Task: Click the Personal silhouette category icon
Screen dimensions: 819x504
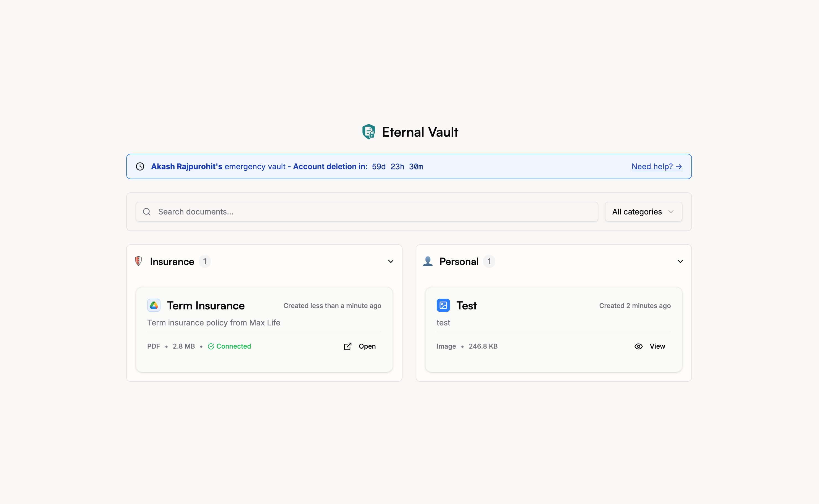Action: point(428,261)
